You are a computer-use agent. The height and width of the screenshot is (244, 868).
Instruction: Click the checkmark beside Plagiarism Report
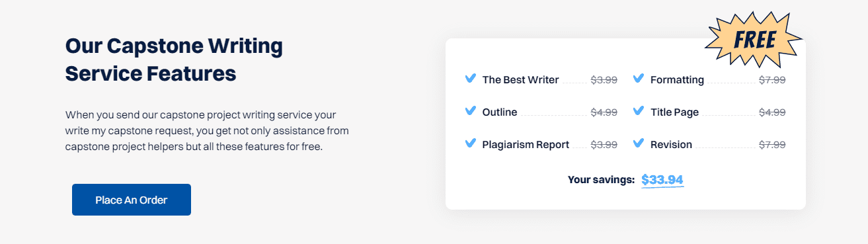click(471, 143)
